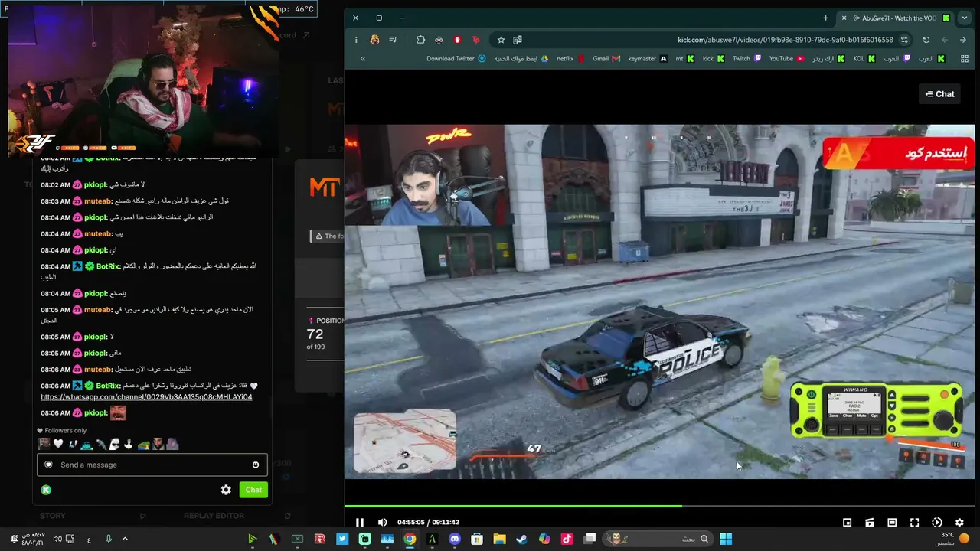This screenshot has height=551, width=980.
Task: Open the playback speed control in the player
Action: tap(936, 523)
